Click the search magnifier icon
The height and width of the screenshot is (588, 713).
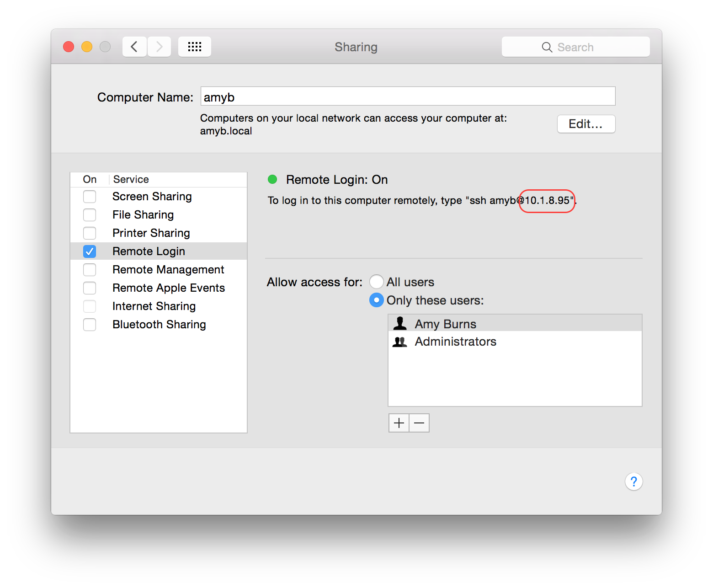click(547, 47)
